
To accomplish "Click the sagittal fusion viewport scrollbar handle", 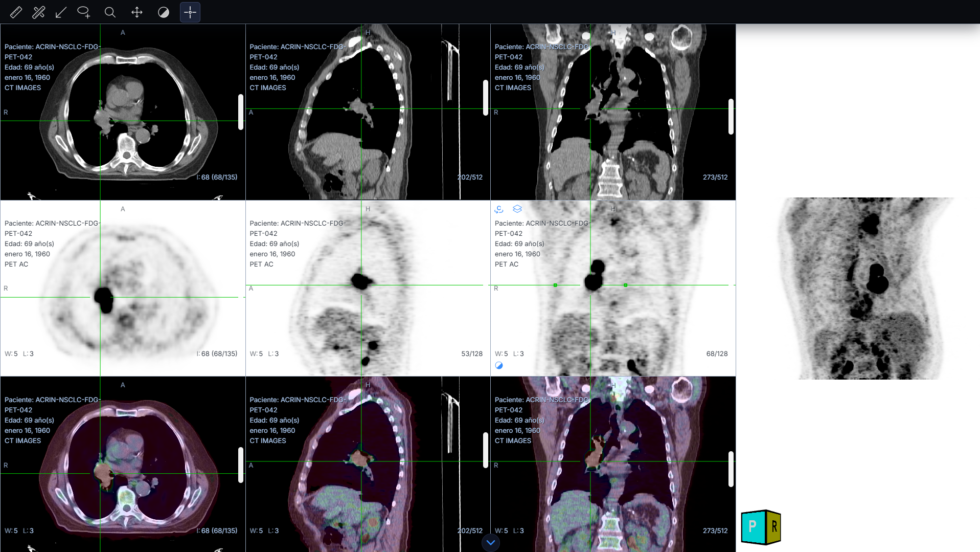I will 486,450.
